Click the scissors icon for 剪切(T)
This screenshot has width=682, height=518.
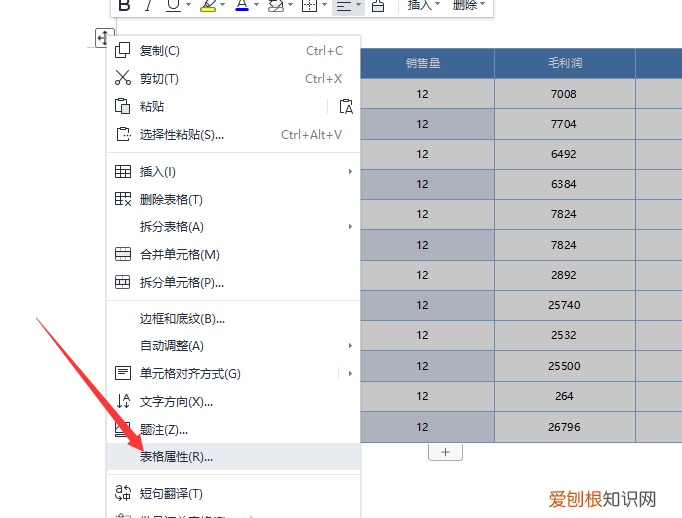pyautogui.click(x=123, y=78)
